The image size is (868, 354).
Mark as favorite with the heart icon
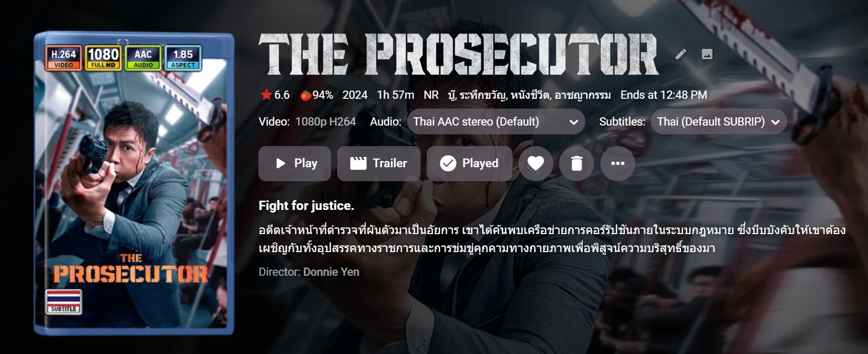click(536, 164)
